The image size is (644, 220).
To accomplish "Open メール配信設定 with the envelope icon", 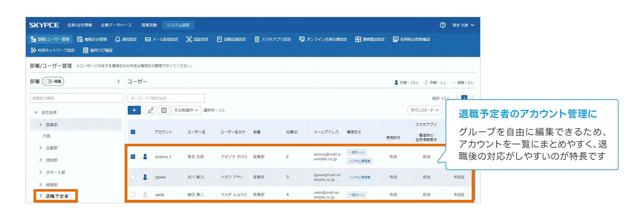I will point(161,39).
